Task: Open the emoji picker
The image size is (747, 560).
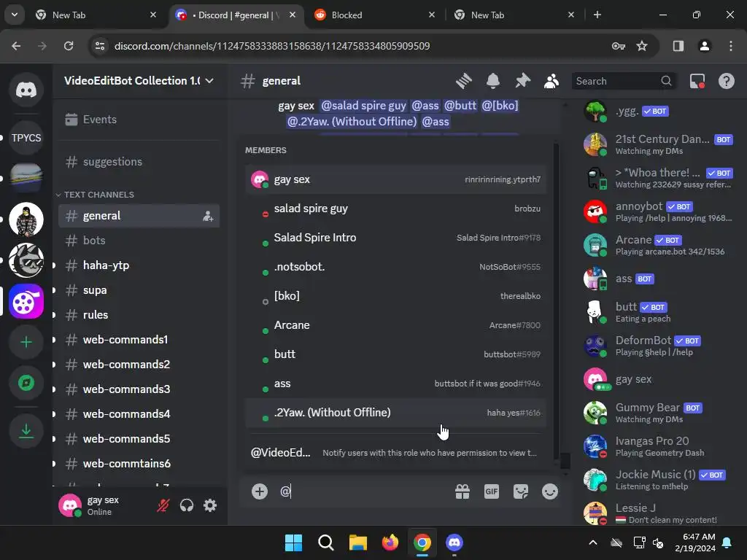Action: pos(550,491)
